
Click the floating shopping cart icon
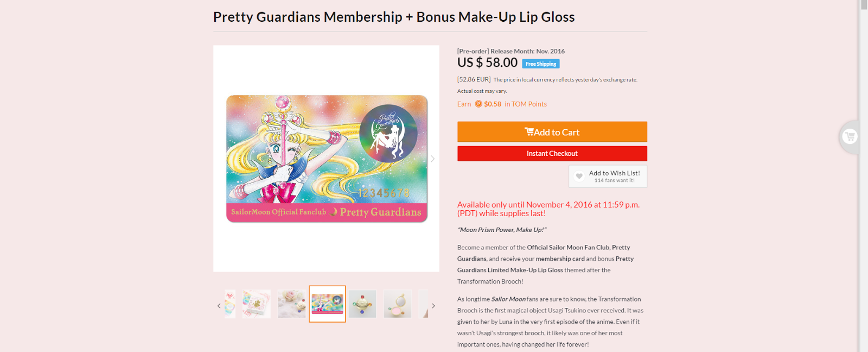click(850, 136)
